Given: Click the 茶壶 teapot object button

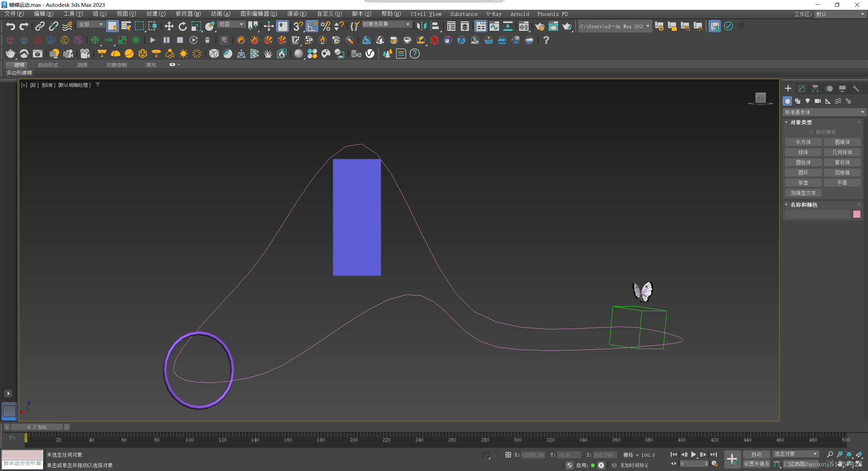Looking at the screenshot, I should coord(803,183).
